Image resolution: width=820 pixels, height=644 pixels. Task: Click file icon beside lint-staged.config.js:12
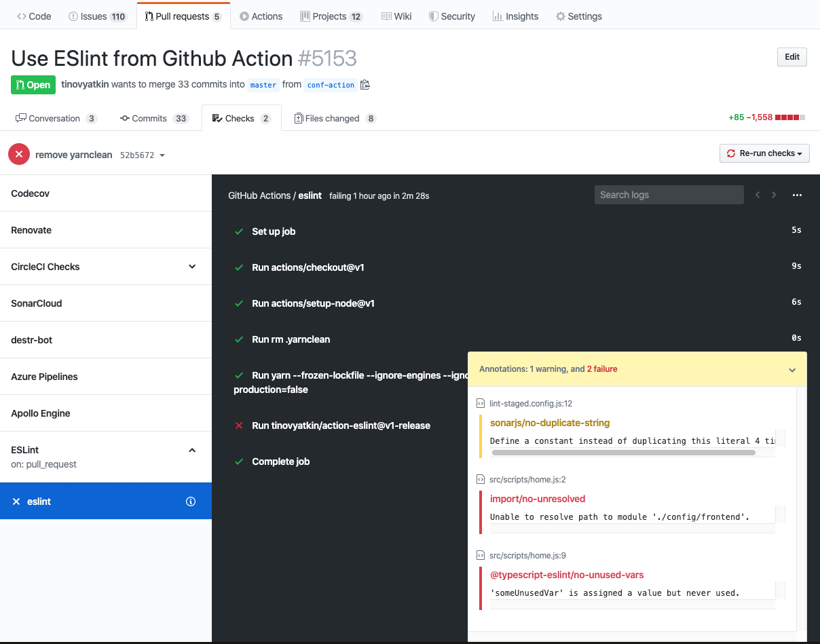[481, 403]
